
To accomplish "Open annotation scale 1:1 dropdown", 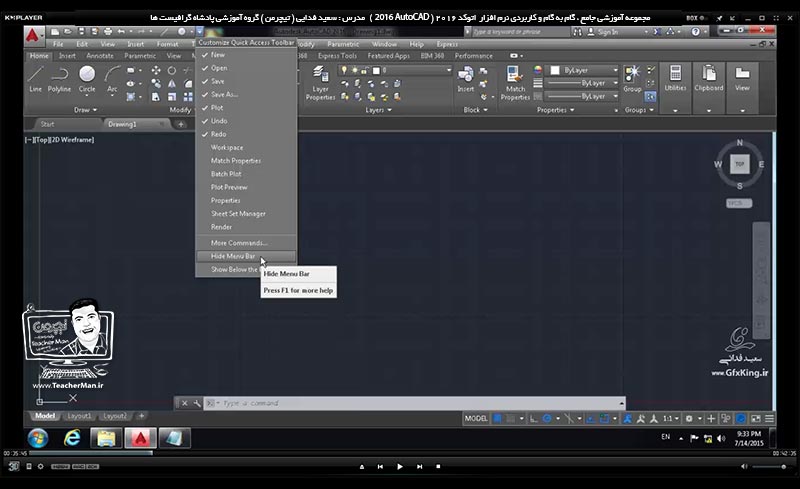I will point(671,419).
